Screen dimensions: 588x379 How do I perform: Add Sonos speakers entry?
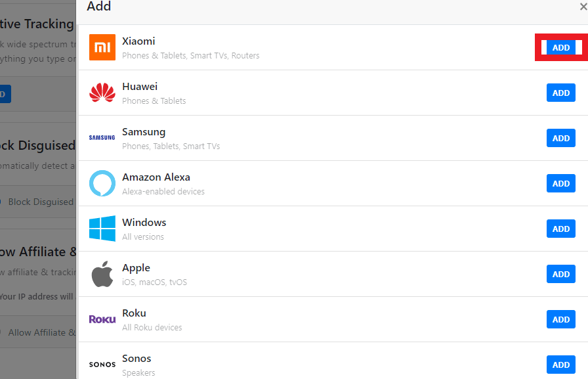pyautogui.click(x=560, y=365)
